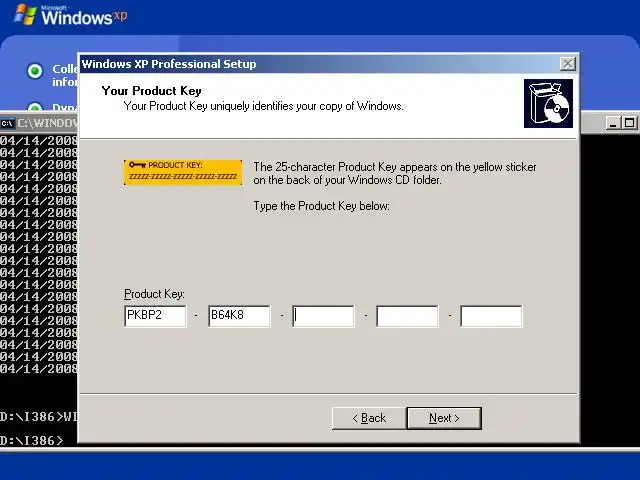Go back with the Back button
The image size is (640, 480).
369,418
